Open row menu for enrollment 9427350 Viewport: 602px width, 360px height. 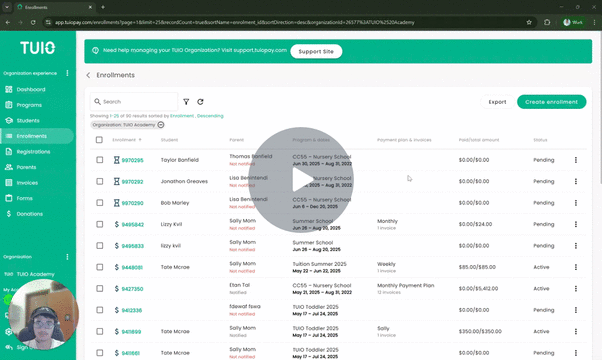(576, 289)
